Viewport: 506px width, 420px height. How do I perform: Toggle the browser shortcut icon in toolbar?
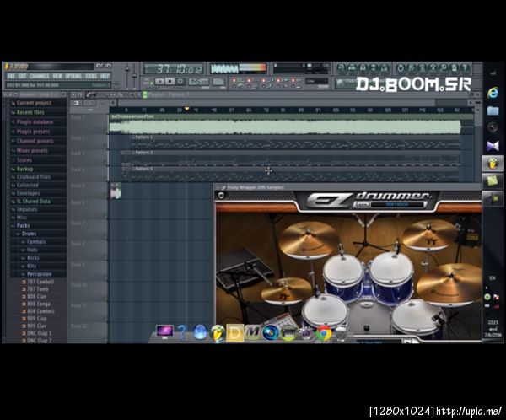[374, 68]
